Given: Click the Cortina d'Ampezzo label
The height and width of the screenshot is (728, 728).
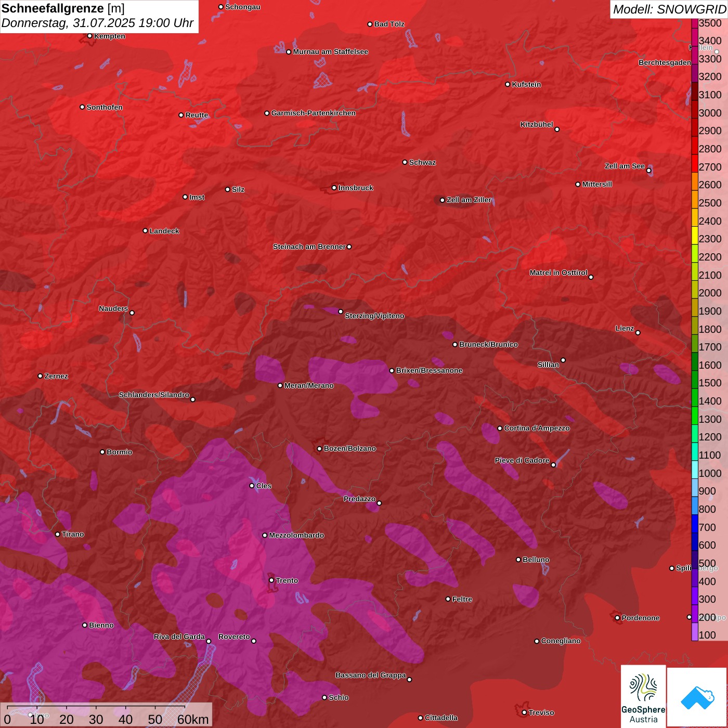Looking at the screenshot, I should coord(537,428).
